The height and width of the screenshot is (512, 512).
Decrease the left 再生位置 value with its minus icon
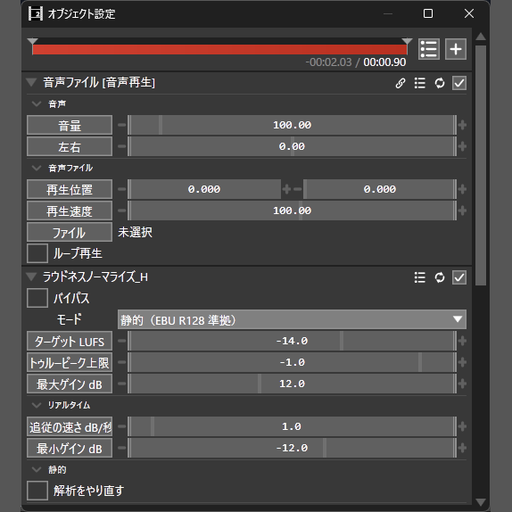122,189
